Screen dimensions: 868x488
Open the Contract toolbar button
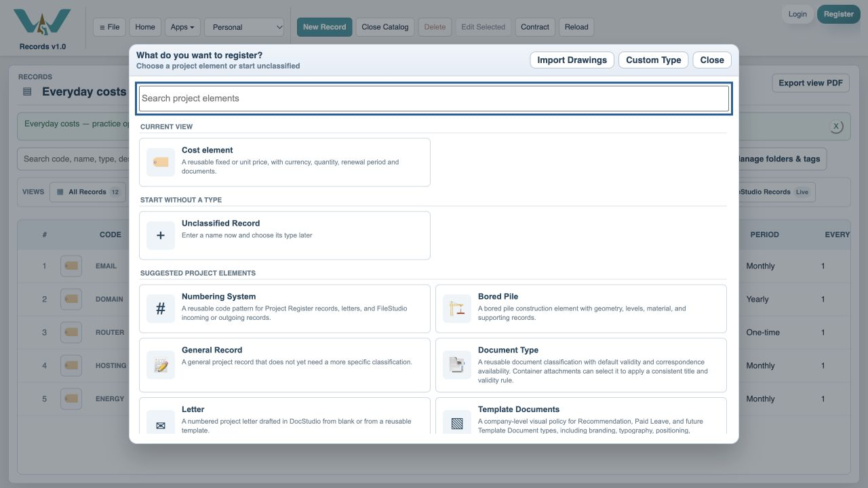[535, 27]
